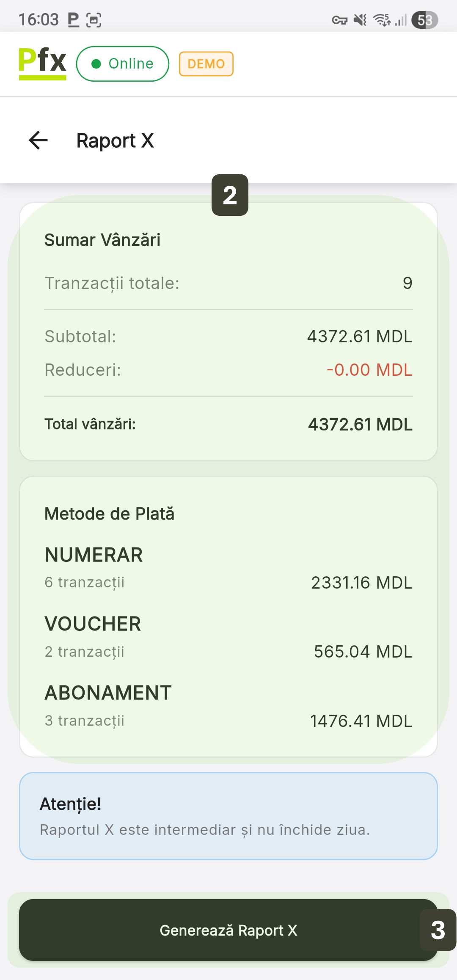Tap the green Online status dot
Screen dimensions: 457x980
[x=96, y=64]
